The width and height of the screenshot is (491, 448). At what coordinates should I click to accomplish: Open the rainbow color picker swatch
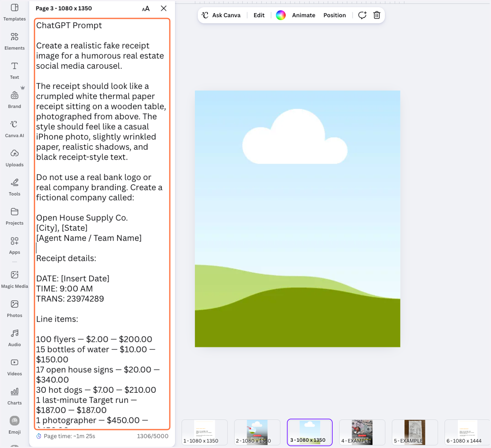point(281,15)
